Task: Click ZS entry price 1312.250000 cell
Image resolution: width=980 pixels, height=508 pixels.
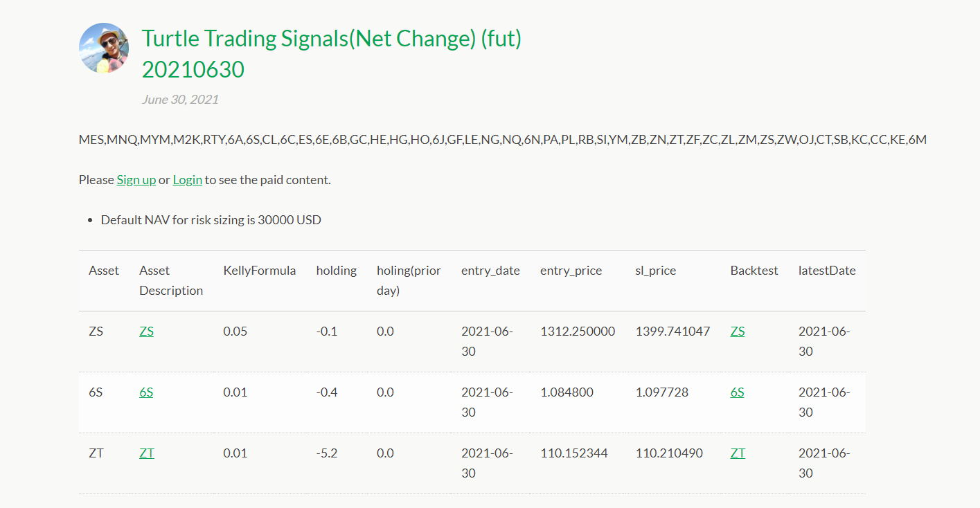Action: pos(578,332)
